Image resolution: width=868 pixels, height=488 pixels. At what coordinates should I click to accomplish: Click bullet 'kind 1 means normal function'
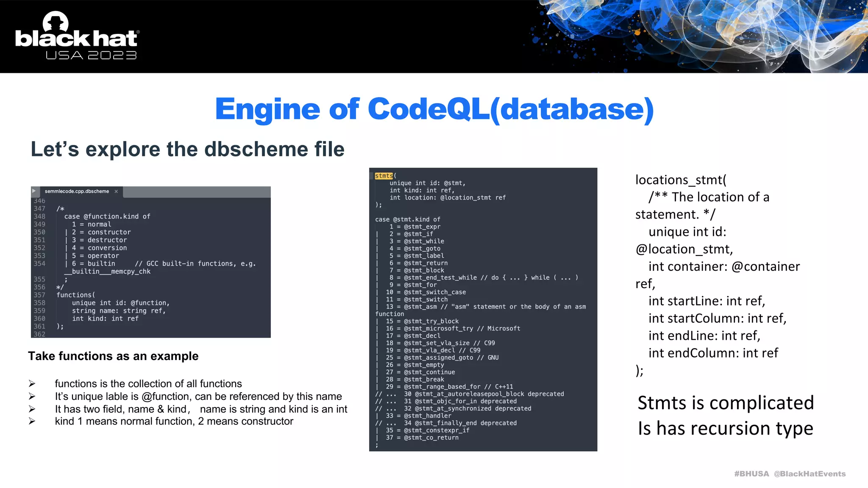174,421
